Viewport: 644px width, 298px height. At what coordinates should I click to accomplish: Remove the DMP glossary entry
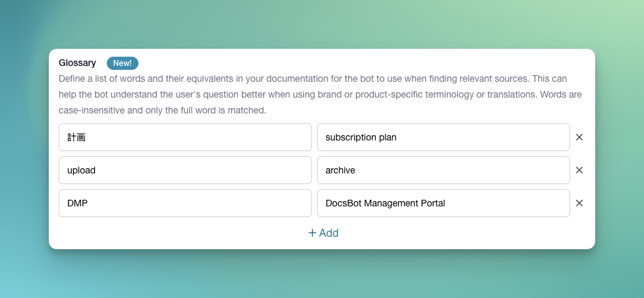pyautogui.click(x=579, y=203)
